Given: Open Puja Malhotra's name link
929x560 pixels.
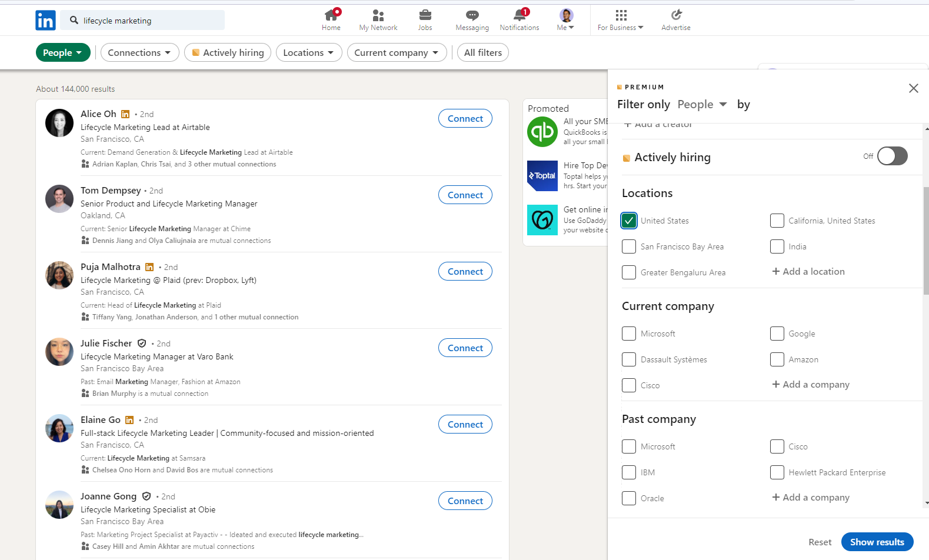Looking at the screenshot, I should click(x=111, y=266).
